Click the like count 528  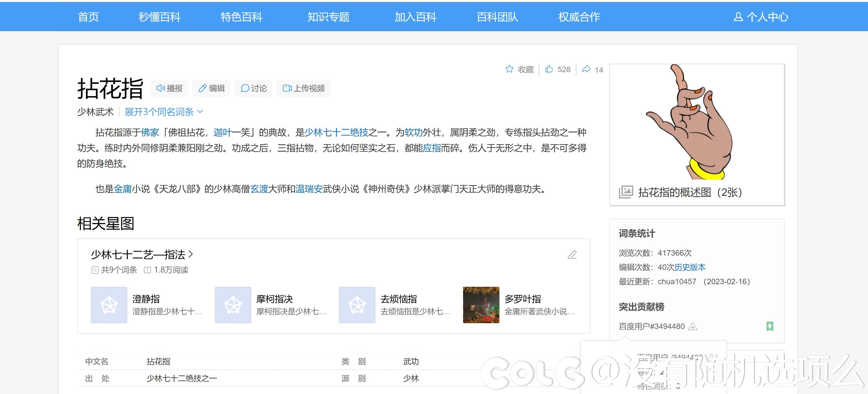pyautogui.click(x=564, y=70)
